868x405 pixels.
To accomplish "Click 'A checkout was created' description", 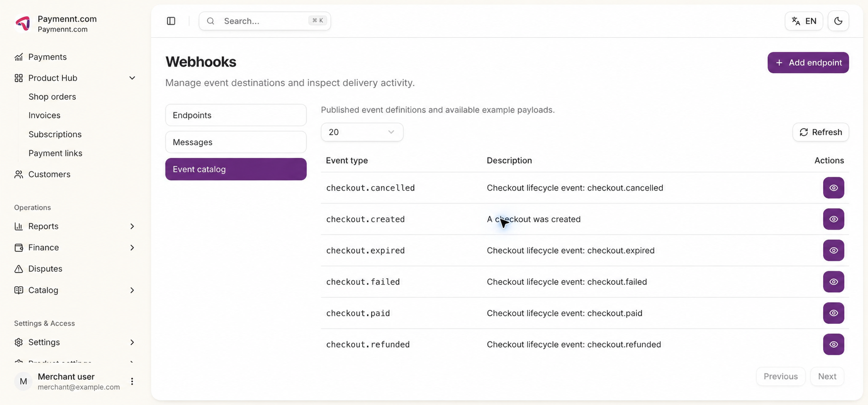I will point(534,219).
